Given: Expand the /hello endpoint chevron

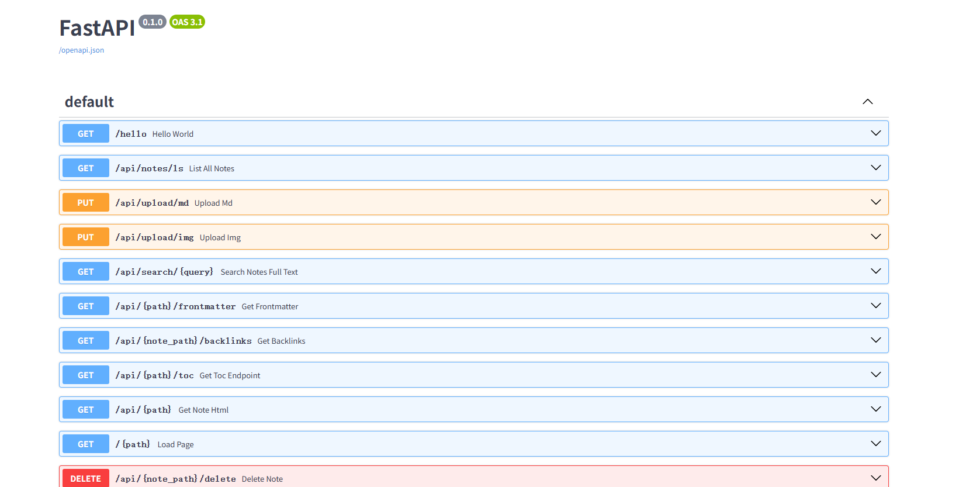Looking at the screenshot, I should (876, 133).
